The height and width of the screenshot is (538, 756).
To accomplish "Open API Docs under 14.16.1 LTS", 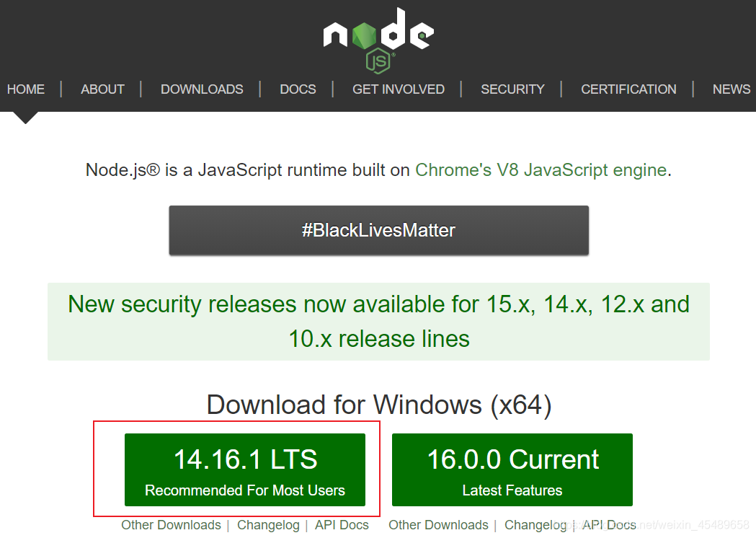I will [342, 525].
